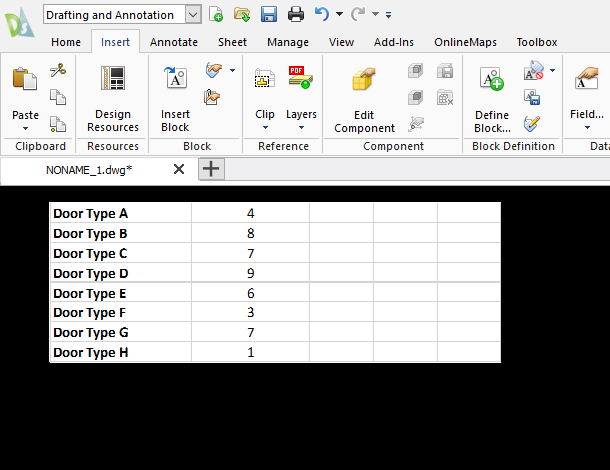The width and height of the screenshot is (610, 470).
Task: Click the value 6 beside Door Type E
Action: click(251, 293)
